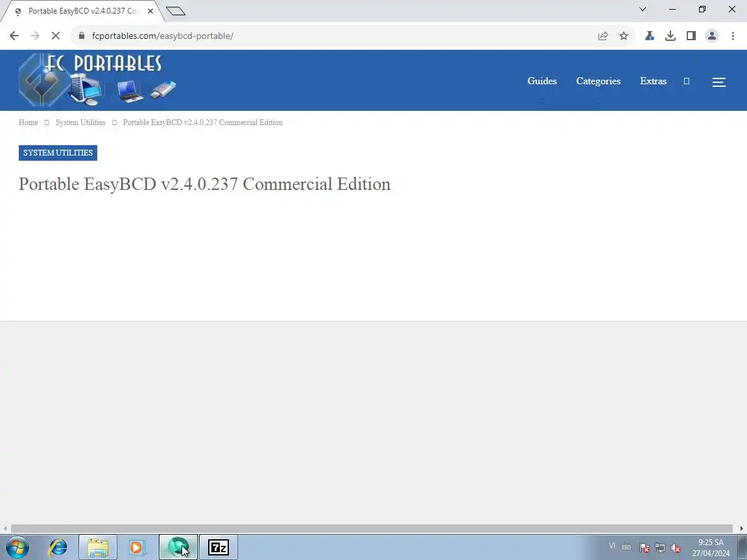The width and height of the screenshot is (747, 560).
Task: Click the VI language indicator
Action: [x=611, y=546]
